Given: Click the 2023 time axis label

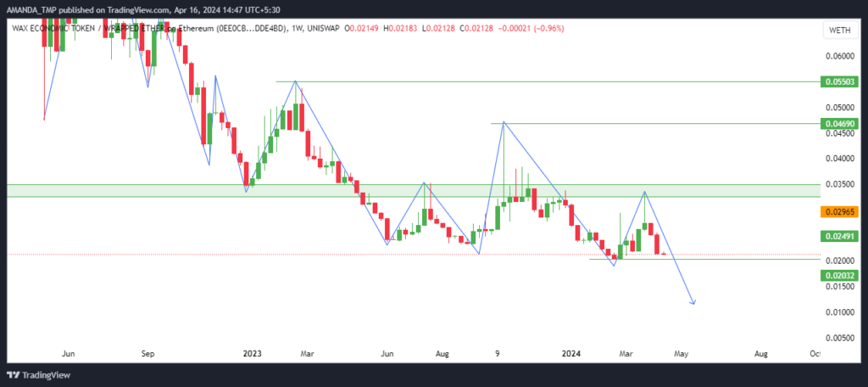Looking at the screenshot, I should 253,353.
